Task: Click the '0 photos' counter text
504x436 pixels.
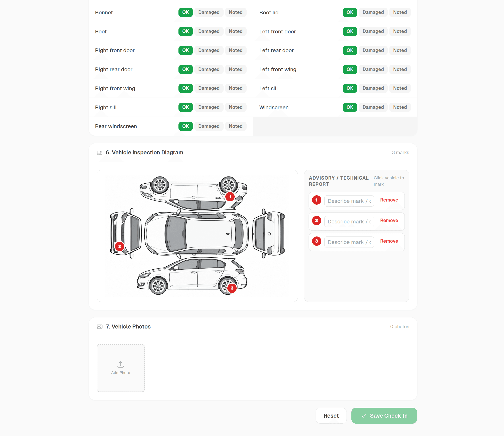Action: 400,327
